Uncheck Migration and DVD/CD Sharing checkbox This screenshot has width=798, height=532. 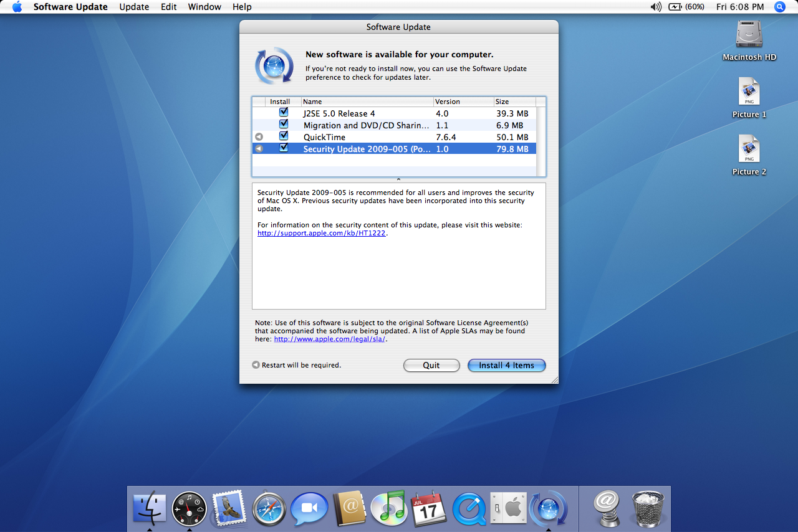pyautogui.click(x=284, y=125)
